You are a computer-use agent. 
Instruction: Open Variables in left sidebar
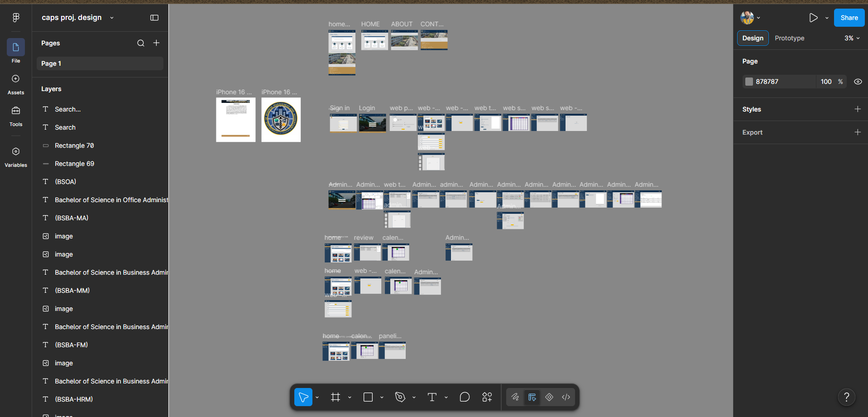point(16,156)
